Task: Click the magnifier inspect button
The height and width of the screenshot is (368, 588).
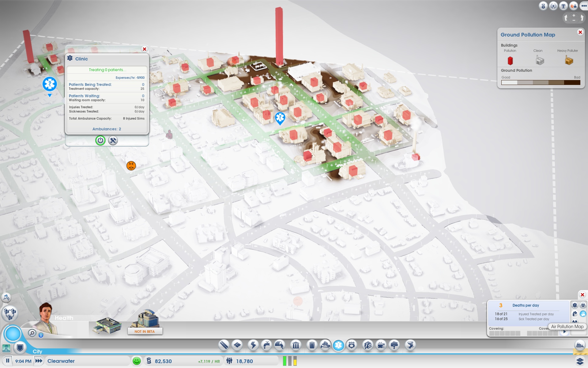Action: pyautogui.click(x=32, y=333)
